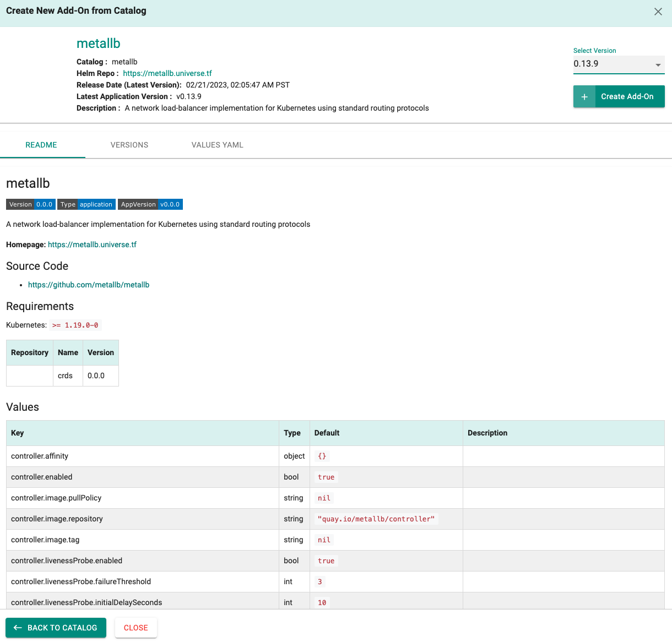The width and height of the screenshot is (672, 642).
Task: Click the arrow icon on Back to Catalog
Action: coord(18,628)
